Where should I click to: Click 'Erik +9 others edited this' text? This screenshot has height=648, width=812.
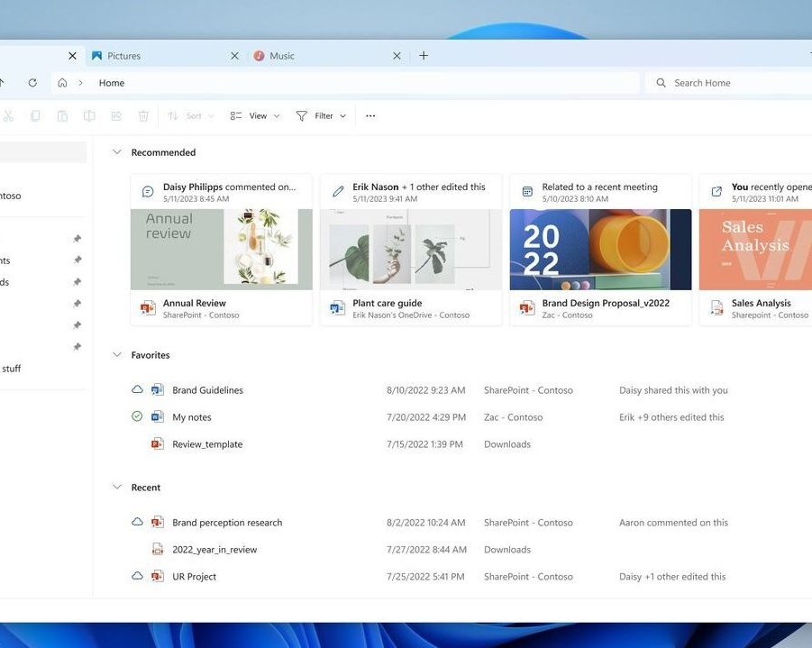tap(671, 417)
